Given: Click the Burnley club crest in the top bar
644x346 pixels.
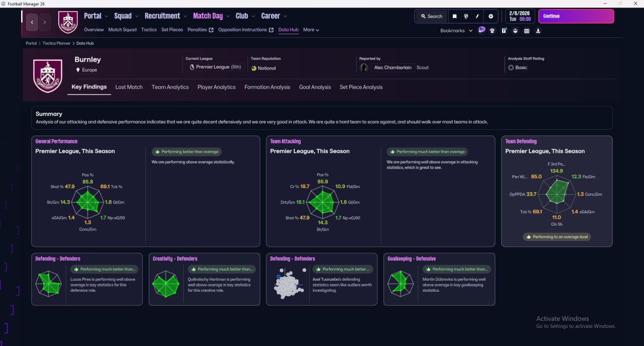Looking at the screenshot, I should coord(68,22).
